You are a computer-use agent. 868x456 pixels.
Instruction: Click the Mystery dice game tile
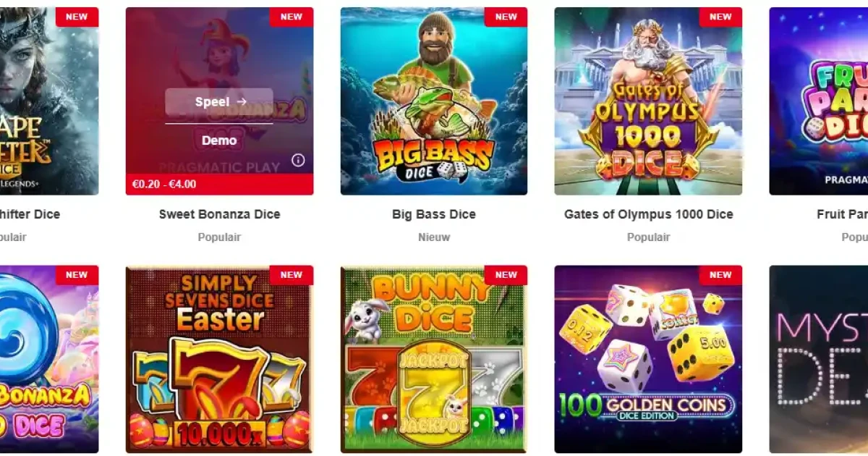(x=819, y=359)
